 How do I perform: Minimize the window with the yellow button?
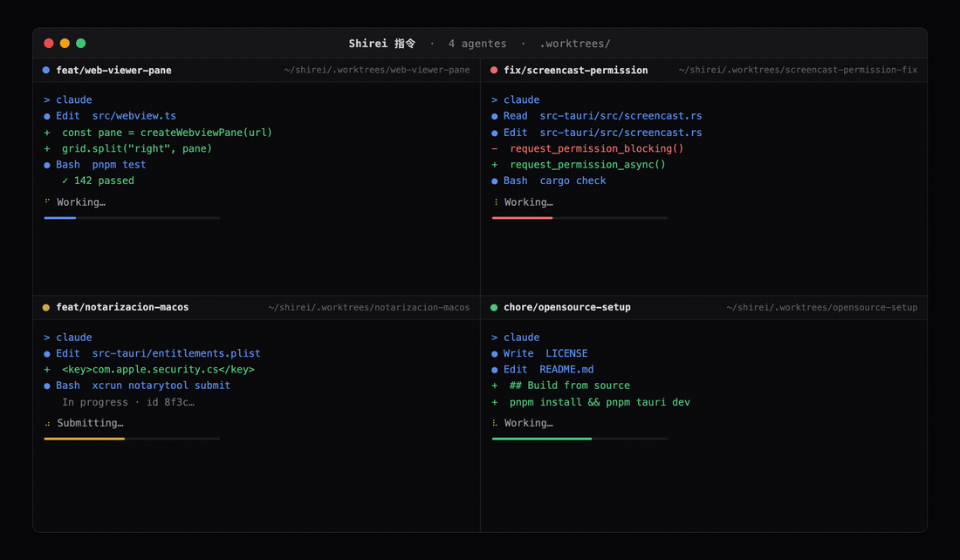click(x=65, y=43)
